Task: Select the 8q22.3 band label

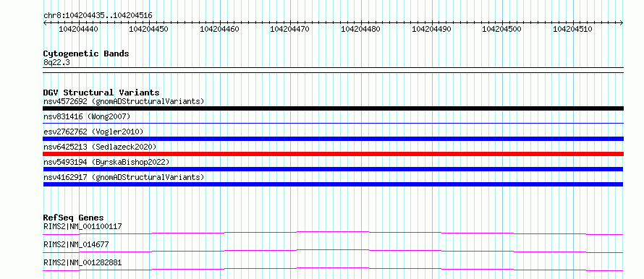Action: tap(56, 63)
